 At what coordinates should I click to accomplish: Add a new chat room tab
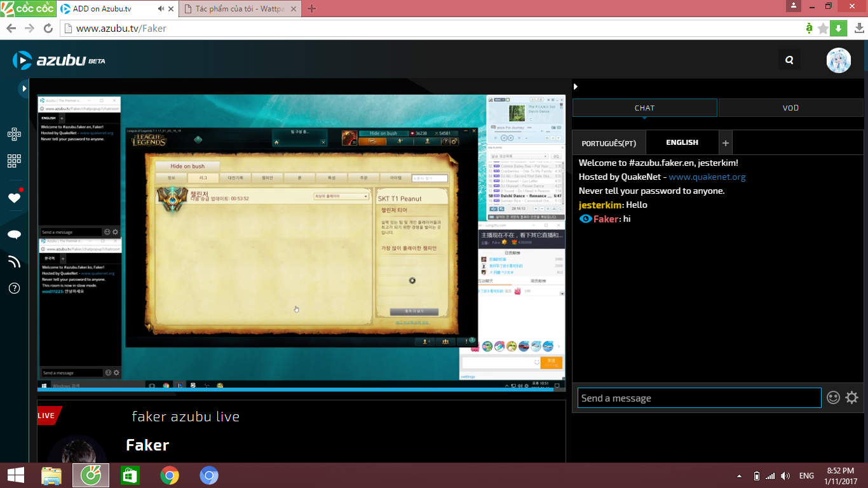click(726, 143)
